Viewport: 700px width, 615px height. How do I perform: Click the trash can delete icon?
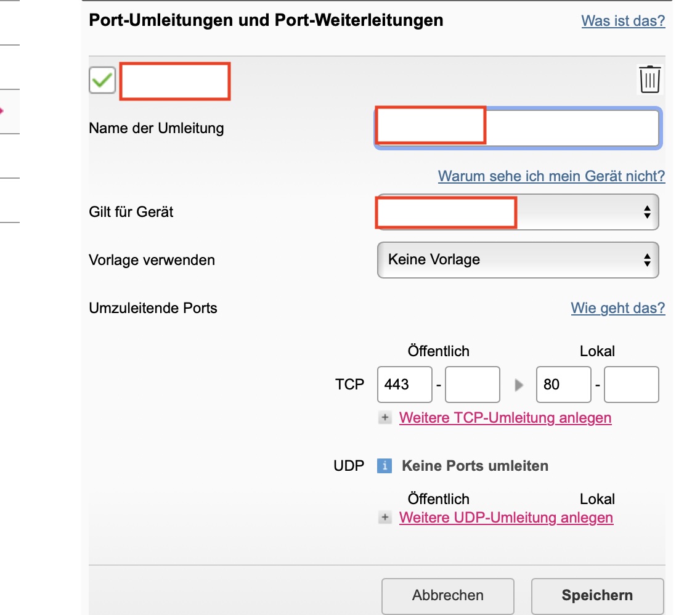click(x=650, y=79)
